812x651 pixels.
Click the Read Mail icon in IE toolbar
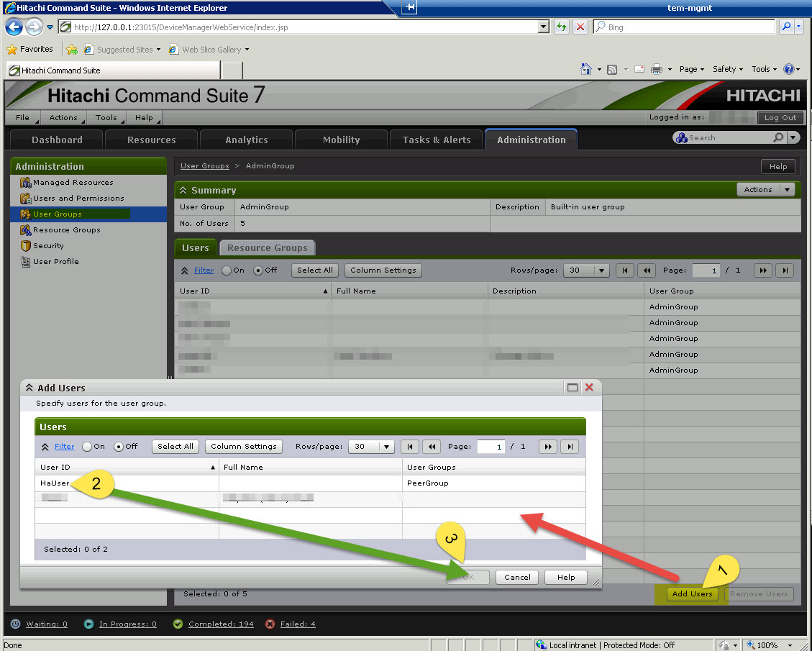tap(639, 69)
